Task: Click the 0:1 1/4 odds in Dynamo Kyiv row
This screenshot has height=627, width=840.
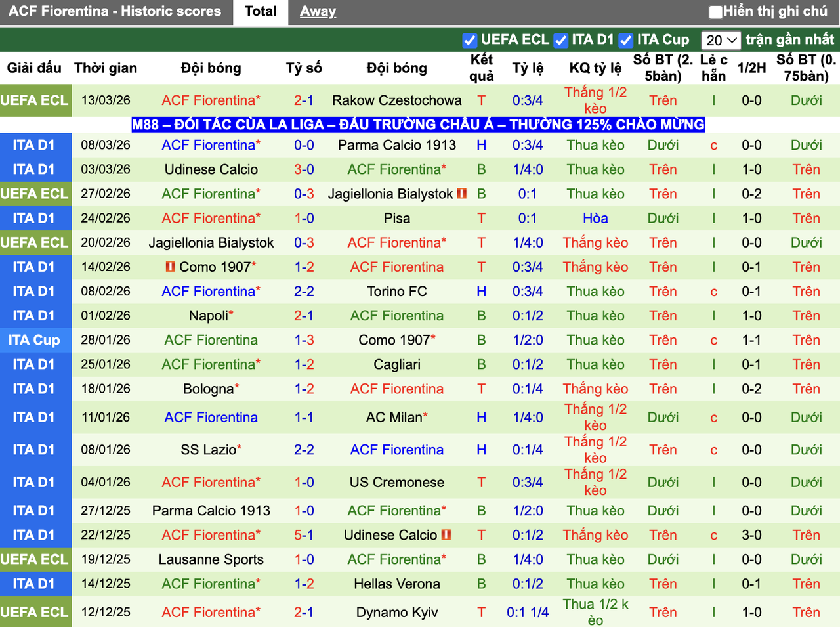Action: pos(528,612)
